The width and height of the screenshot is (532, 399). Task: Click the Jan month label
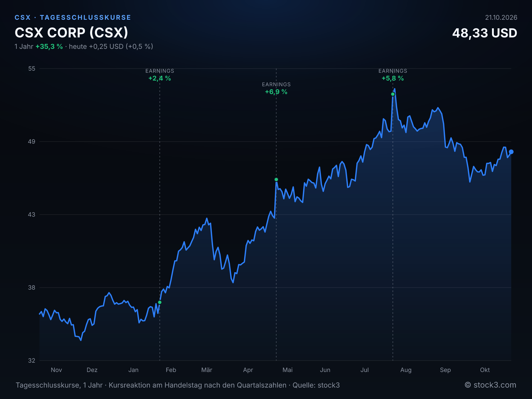133,370
